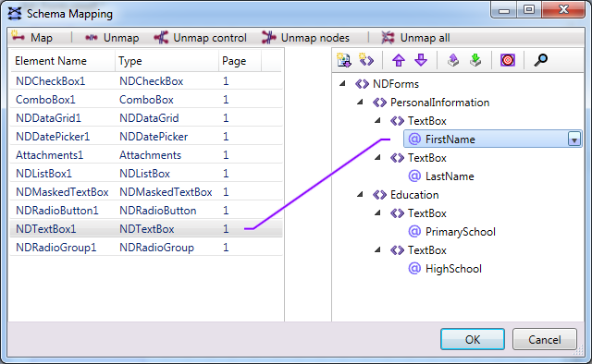592x364 pixels.
Task: Click the Schema Mapping title bar icon
Action: tap(15, 14)
